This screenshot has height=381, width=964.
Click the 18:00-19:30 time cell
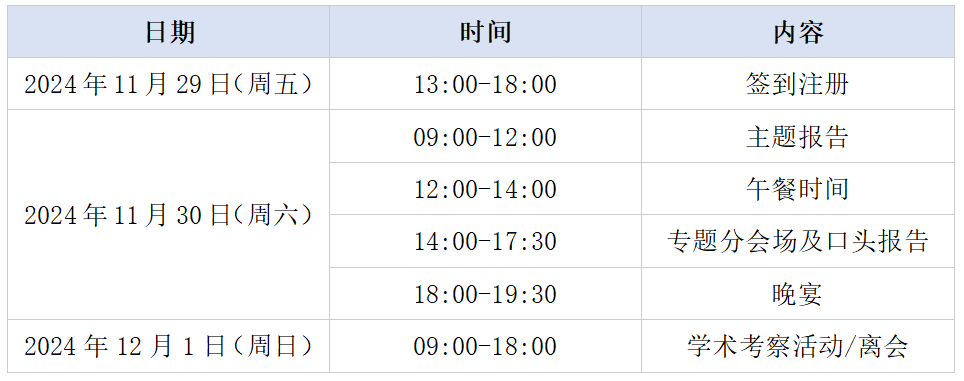tap(486, 294)
